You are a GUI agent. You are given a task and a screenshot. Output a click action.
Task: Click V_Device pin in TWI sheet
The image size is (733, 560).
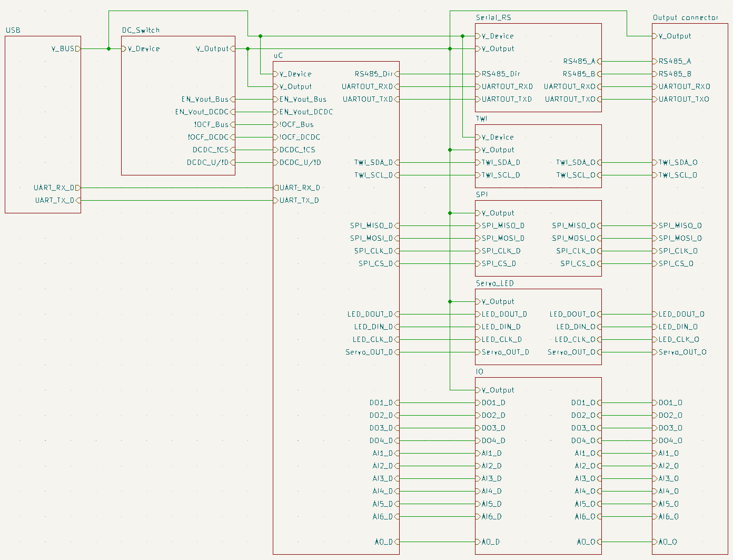pyautogui.click(x=494, y=137)
